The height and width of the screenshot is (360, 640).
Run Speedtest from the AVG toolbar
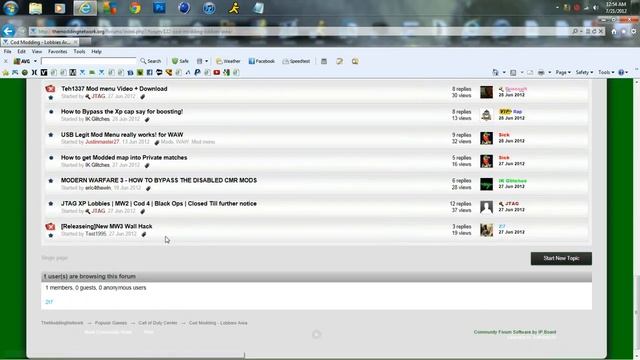[x=296, y=61]
